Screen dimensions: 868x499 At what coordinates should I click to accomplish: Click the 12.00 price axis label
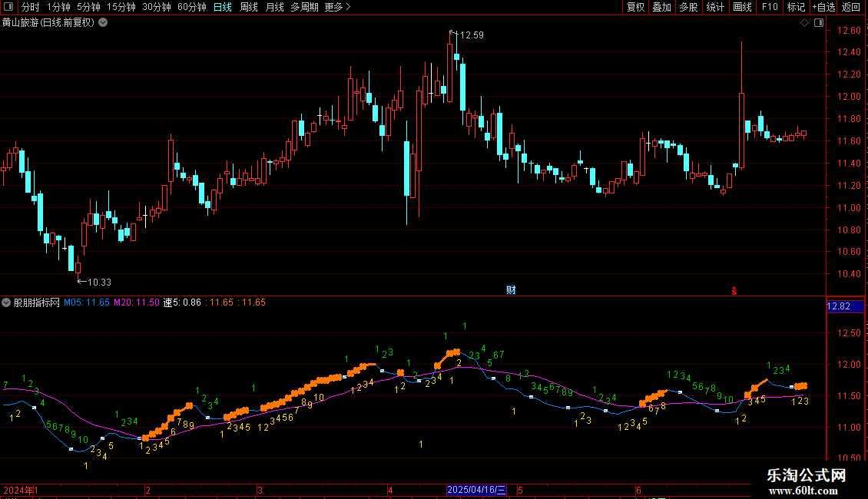(x=849, y=96)
